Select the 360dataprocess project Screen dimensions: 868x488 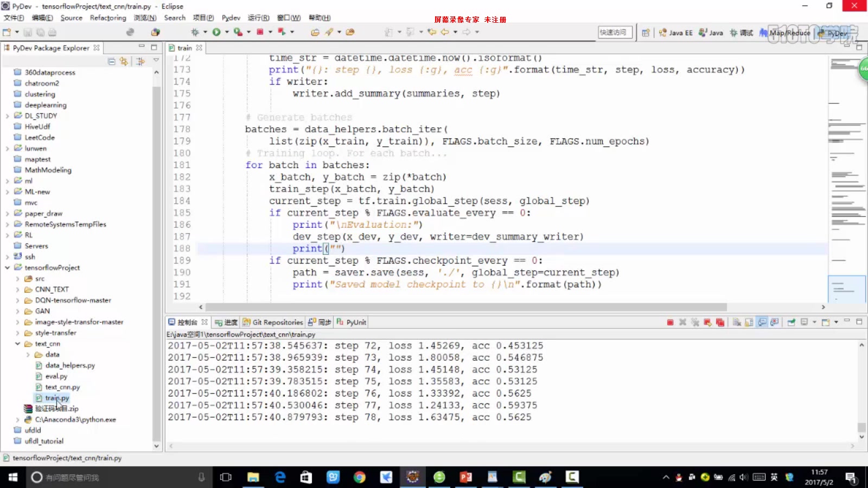[50, 72]
